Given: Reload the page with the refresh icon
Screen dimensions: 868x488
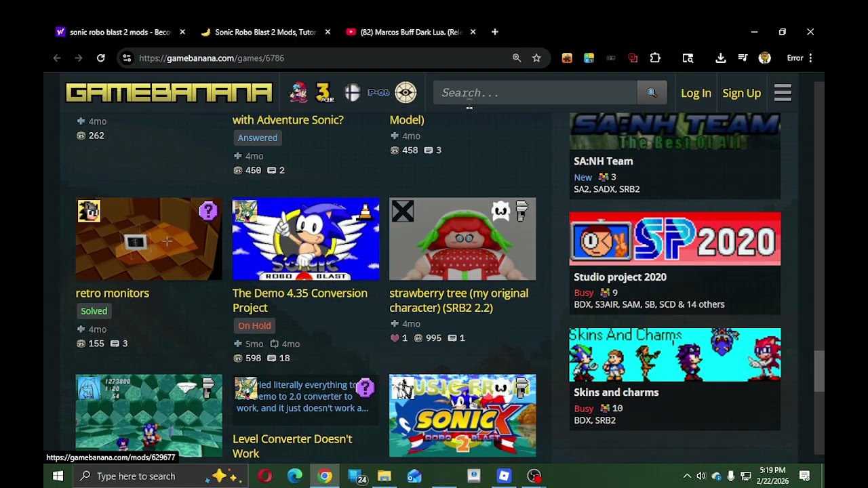Looking at the screenshot, I should 100,58.
